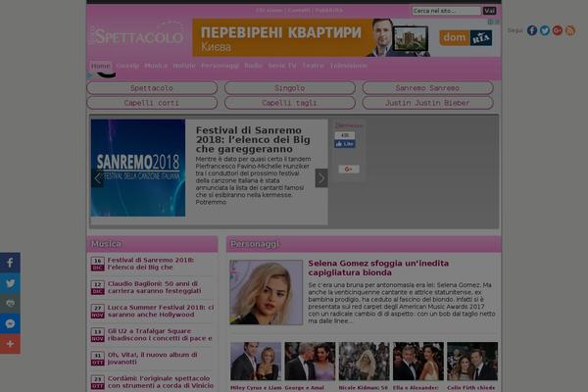
Task: Open the Gossip menu item
Action: pos(127,66)
